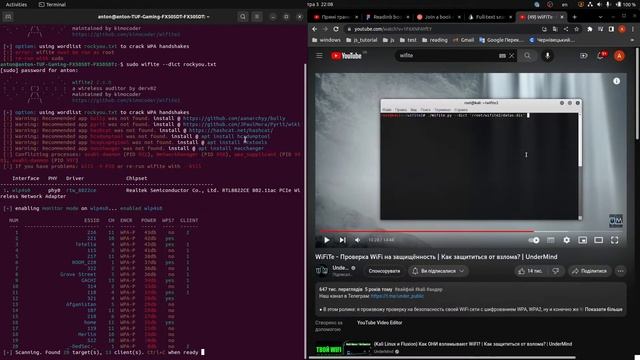Skip to the next video
This screenshot has height=360, width=640.
[x=342, y=240]
